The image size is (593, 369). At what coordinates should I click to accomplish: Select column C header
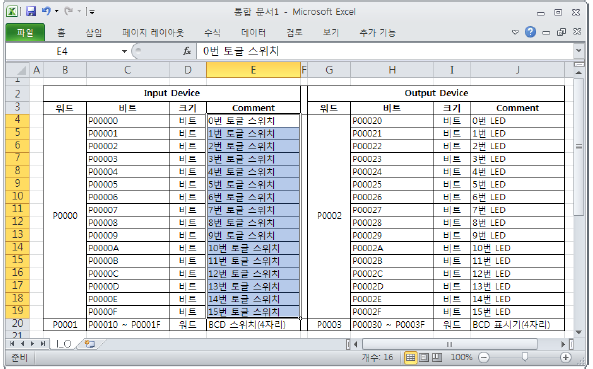[x=128, y=70]
